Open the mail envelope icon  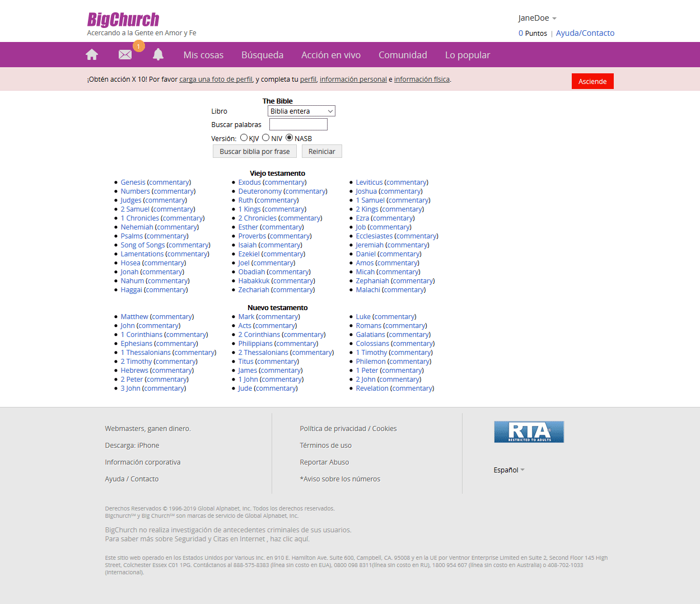(125, 54)
